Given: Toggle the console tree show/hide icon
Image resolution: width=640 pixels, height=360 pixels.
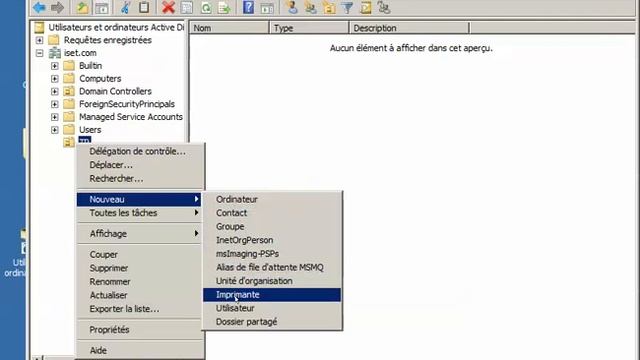Looking at the screenshot, I should [102, 7].
